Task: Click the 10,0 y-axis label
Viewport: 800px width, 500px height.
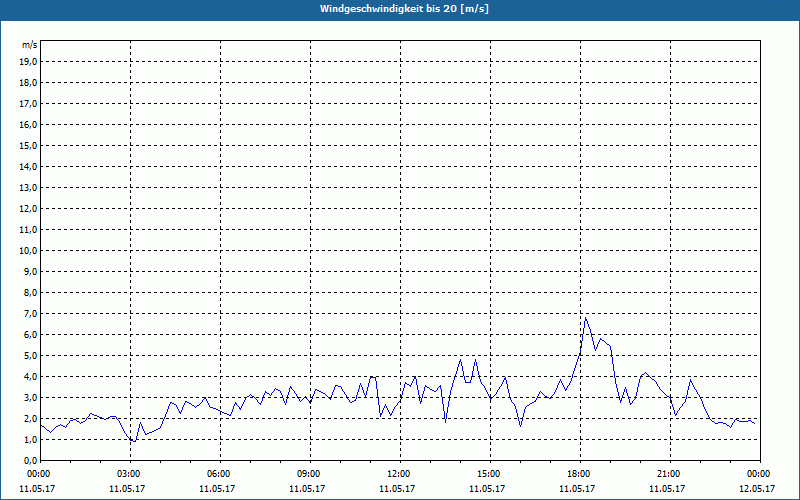Action: [x=28, y=251]
